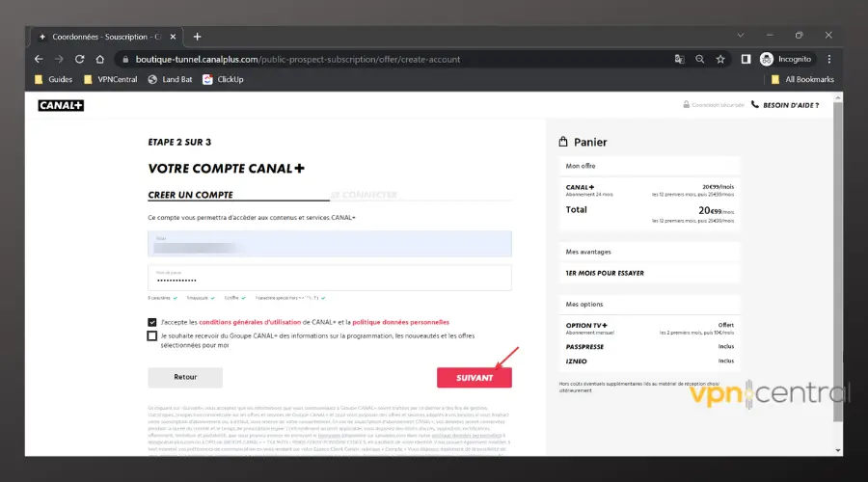Click the CANAL+ logo
The width and height of the screenshot is (868, 482).
coord(61,105)
